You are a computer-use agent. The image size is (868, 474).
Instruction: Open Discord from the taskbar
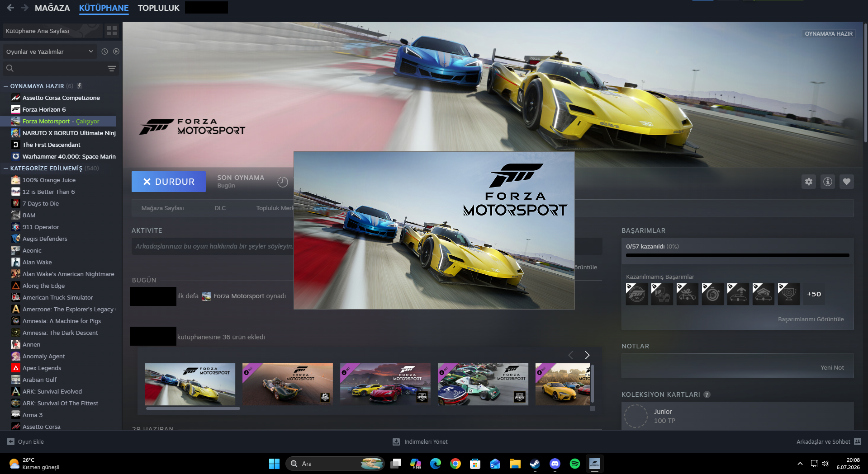pos(555,464)
